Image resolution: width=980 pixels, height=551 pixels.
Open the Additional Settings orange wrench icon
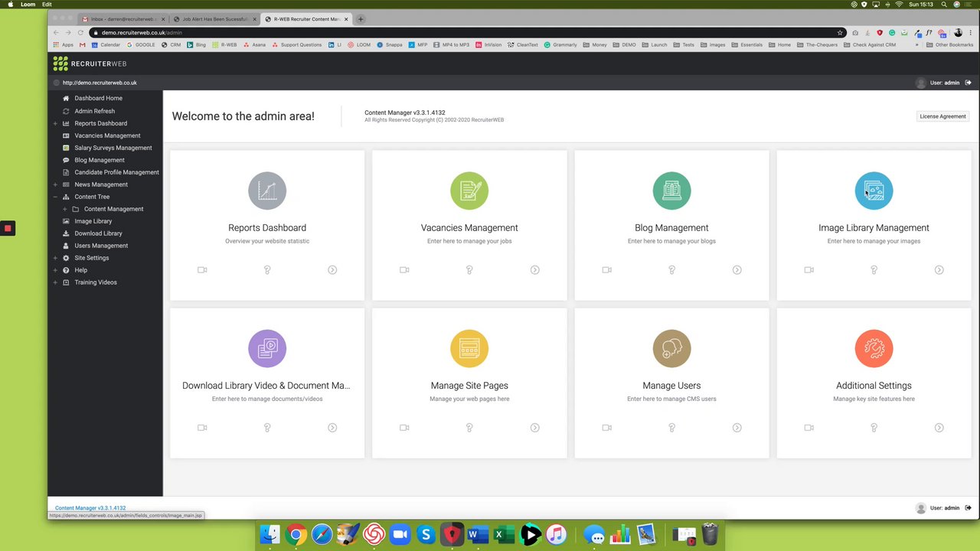click(874, 348)
